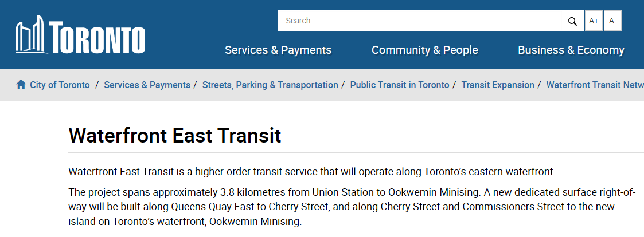Screen dimensions: 644x237
Task: Open the Community & People navigation menu
Action: [424, 50]
